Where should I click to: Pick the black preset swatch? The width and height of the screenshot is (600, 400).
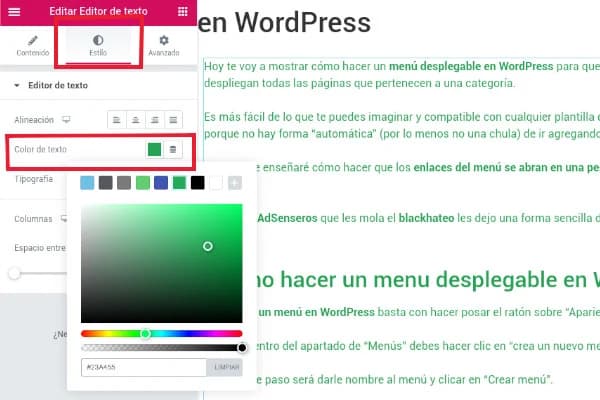197,183
